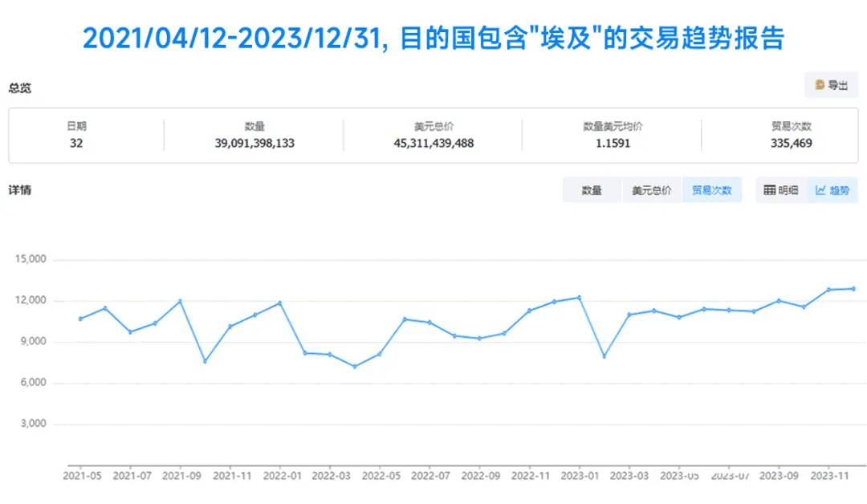This screenshot has height=504, width=867.
Task: Click the peak data point near 2023-11
Action: 831,288
